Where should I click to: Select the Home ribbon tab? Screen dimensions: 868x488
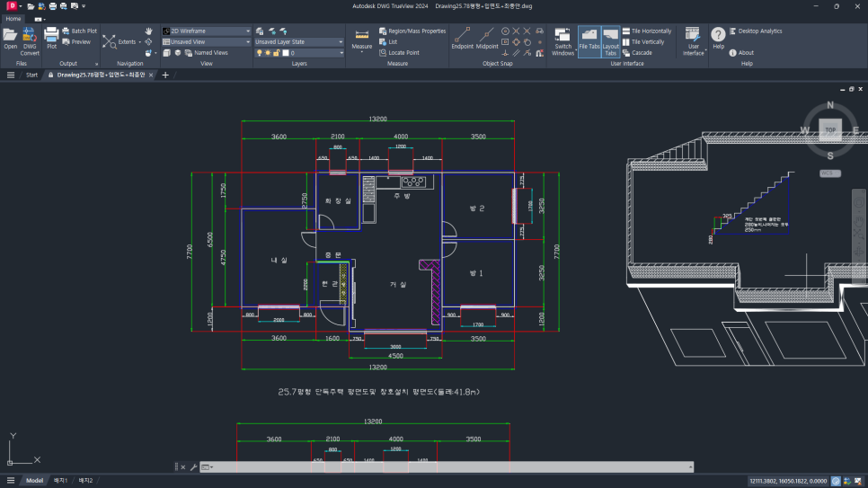13,19
